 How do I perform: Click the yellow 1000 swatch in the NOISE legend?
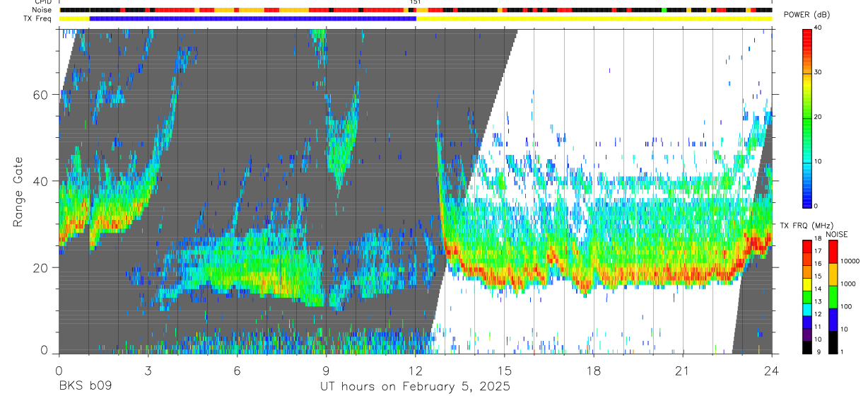point(832,274)
